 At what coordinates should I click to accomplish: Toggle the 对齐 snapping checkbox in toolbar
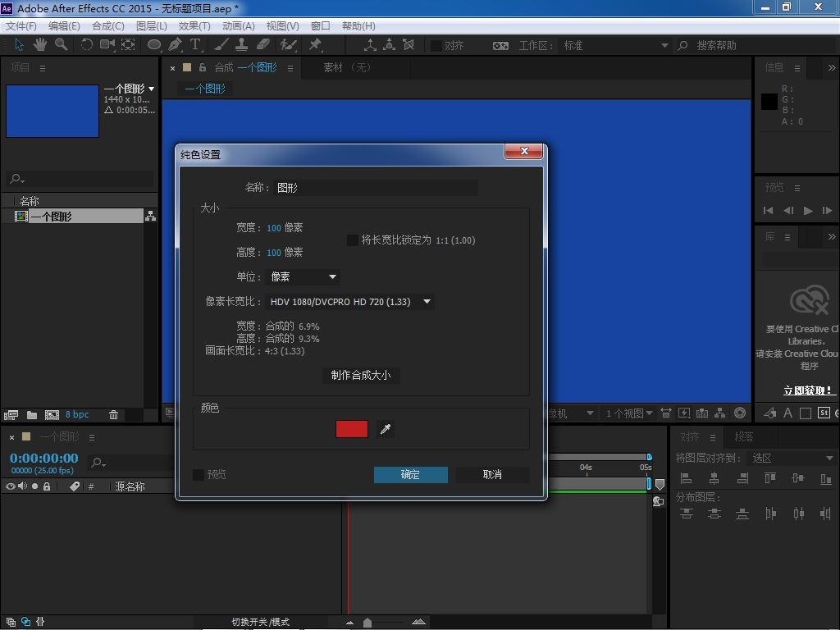[x=436, y=46]
